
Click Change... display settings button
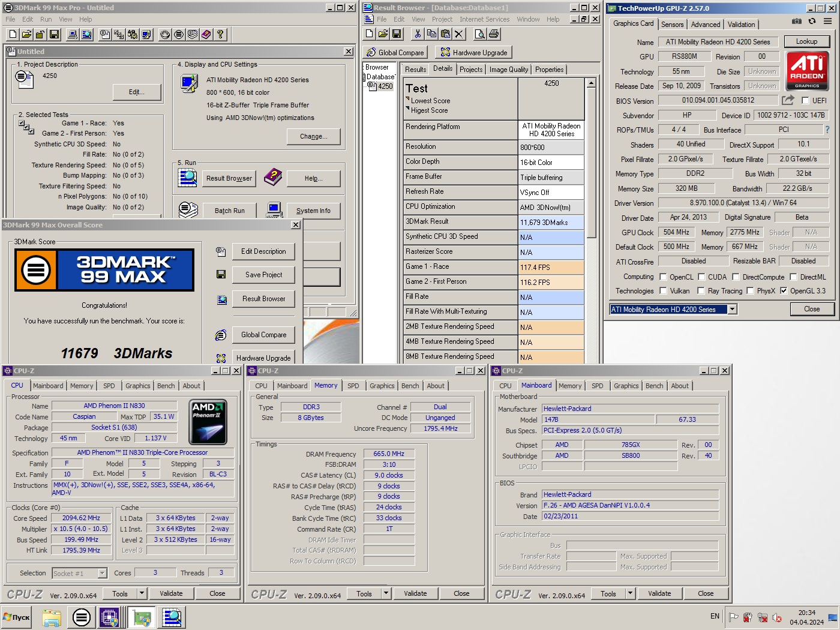pyautogui.click(x=313, y=136)
